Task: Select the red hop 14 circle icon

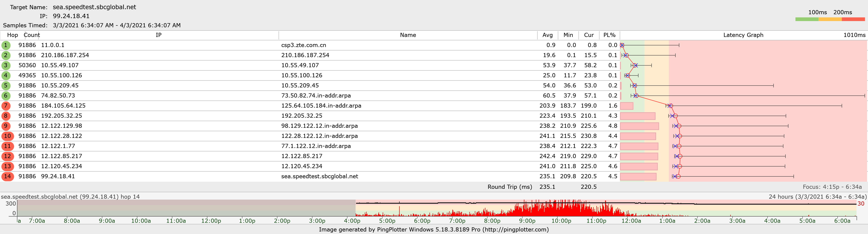Action: tap(7, 176)
